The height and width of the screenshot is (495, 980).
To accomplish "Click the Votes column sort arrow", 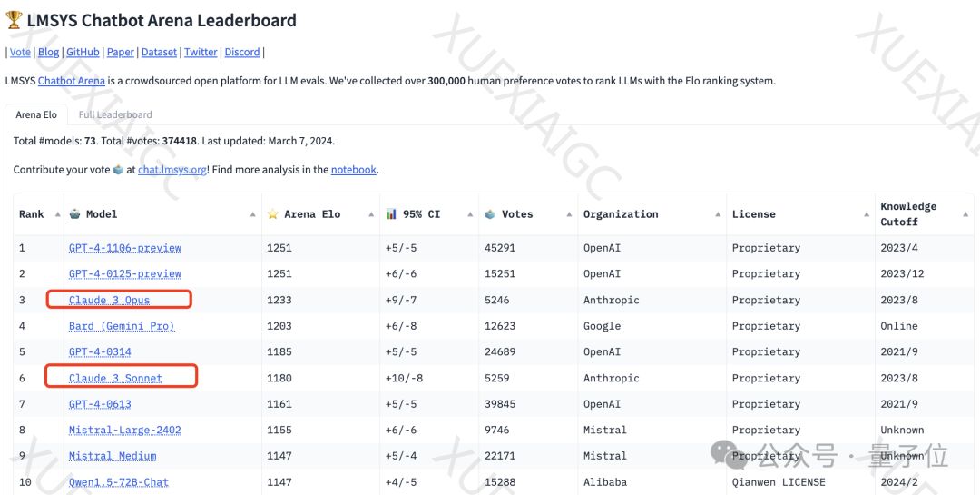I will coord(569,214).
